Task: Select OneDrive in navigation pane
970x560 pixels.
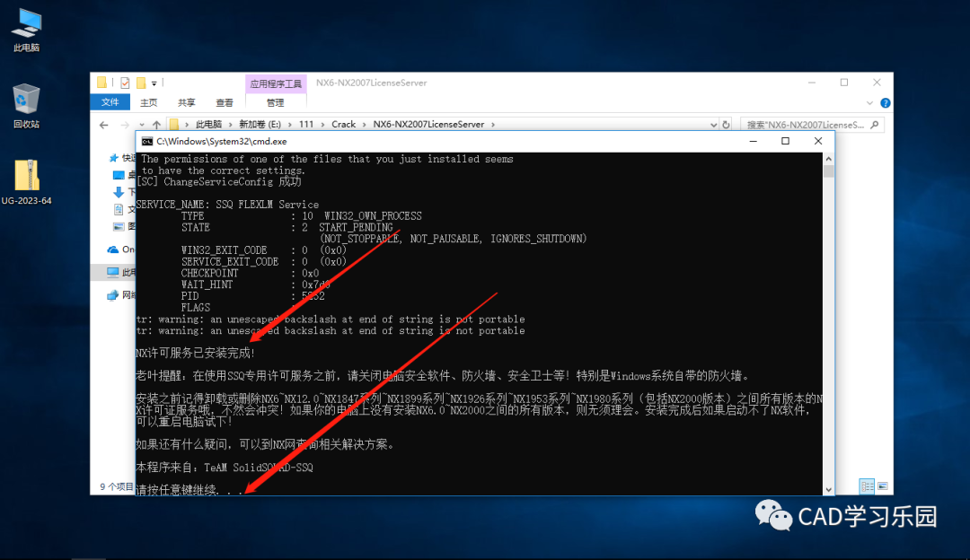Action: 120,249
